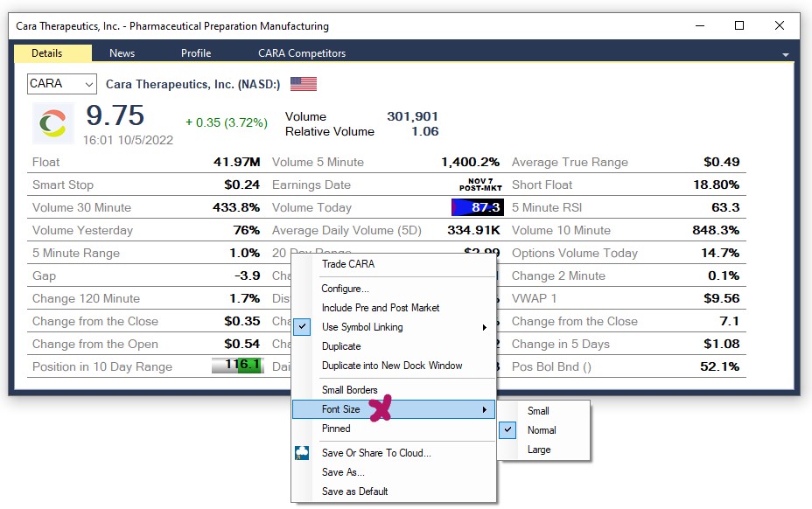Choose Small font size option
This screenshot has width=812, height=509.
[x=538, y=411]
